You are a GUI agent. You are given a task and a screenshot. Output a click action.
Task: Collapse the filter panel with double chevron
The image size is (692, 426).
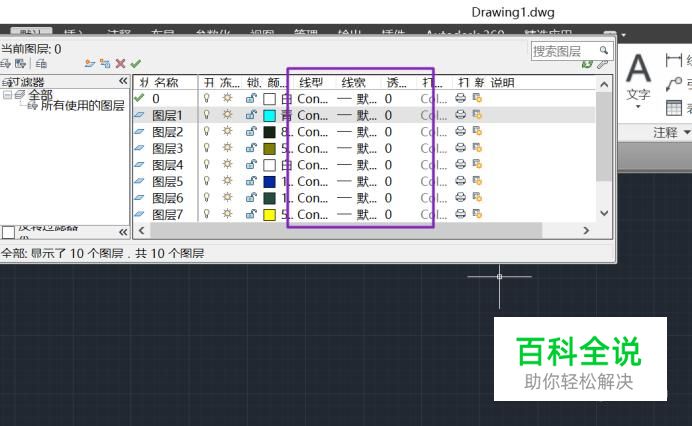point(123,81)
